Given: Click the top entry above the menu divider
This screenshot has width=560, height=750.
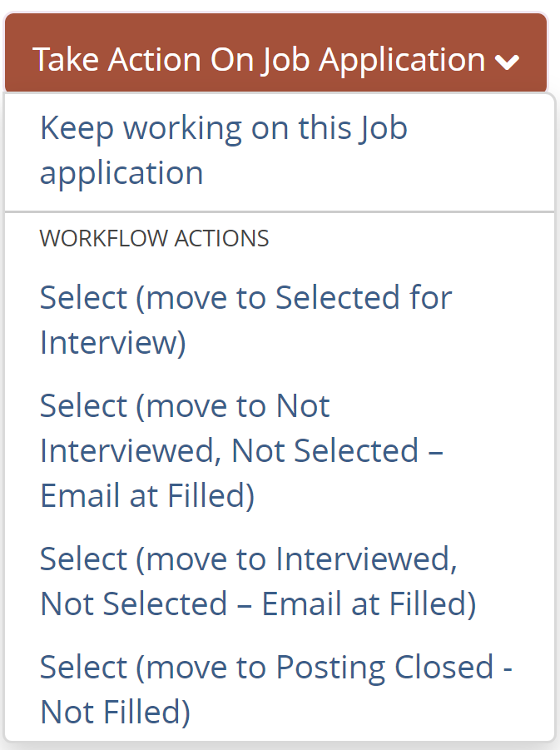Looking at the screenshot, I should click(223, 151).
